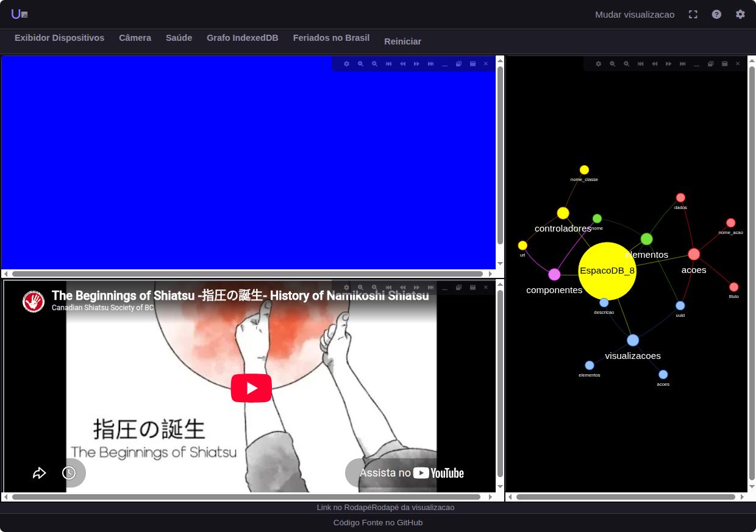Screen dimensions: 756x532
Task: Toggle fullscreen icon in top header
Action: 693,14
